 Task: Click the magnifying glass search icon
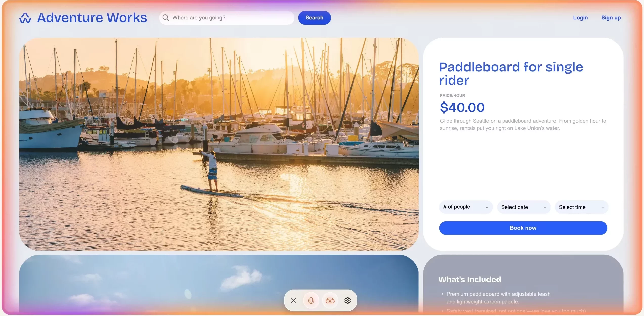(x=166, y=18)
